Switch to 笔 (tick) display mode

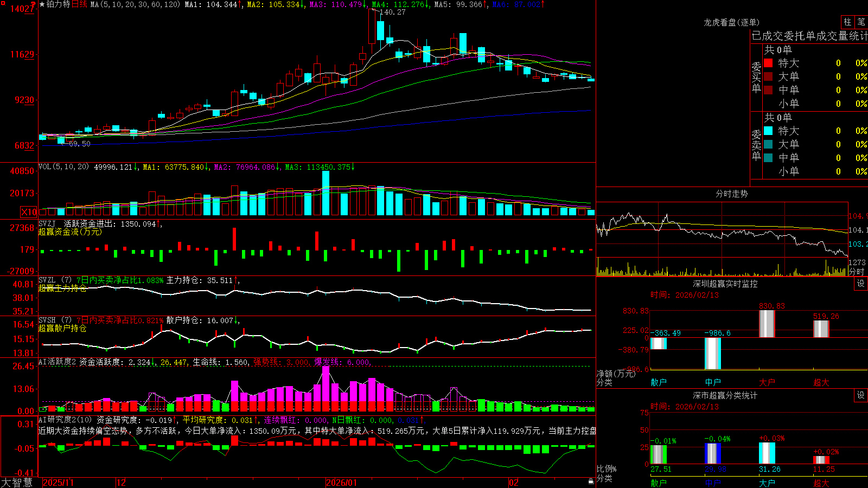click(x=861, y=22)
